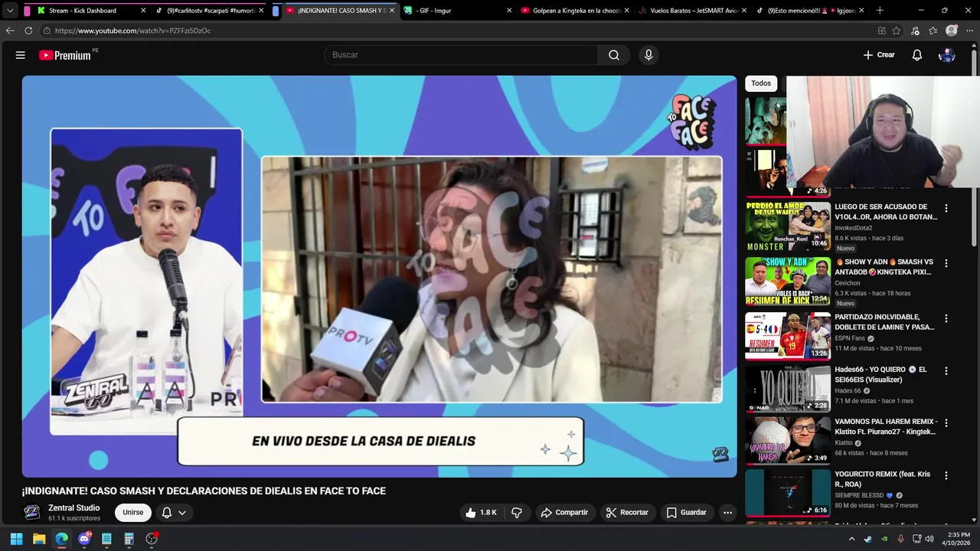Dislike the video with thumbs down
This screenshot has height=551, width=980.
(517, 513)
